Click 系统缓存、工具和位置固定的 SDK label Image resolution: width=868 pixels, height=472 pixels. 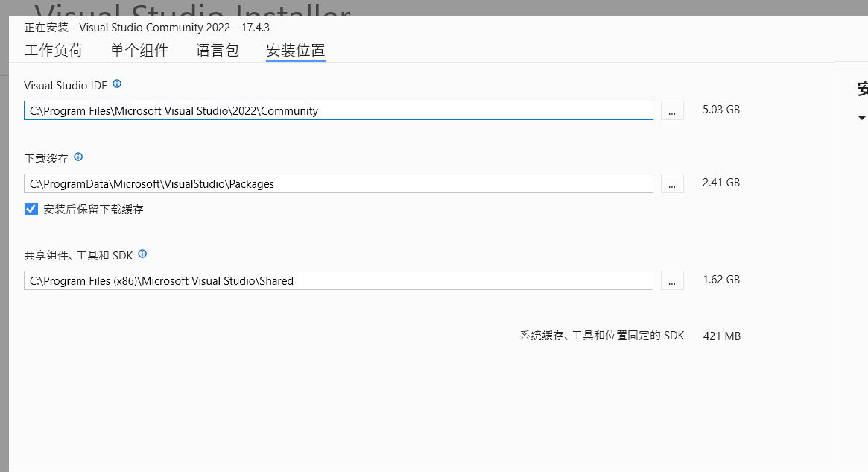[x=602, y=336]
